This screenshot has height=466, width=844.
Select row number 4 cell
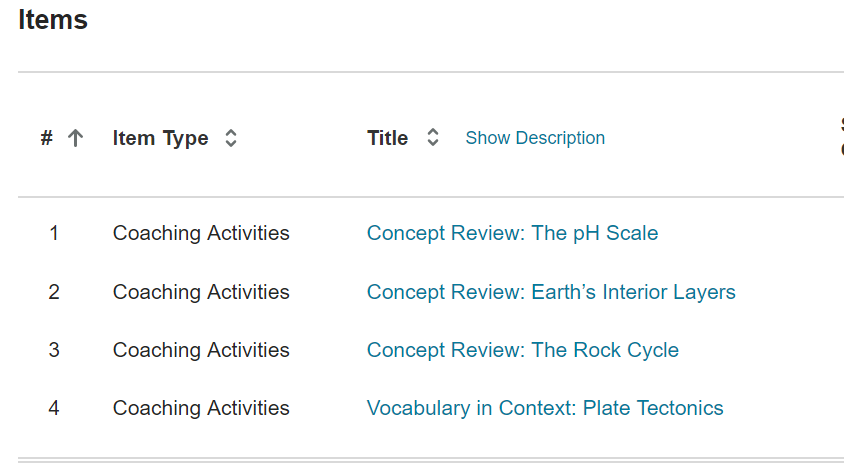pos(54,408)
